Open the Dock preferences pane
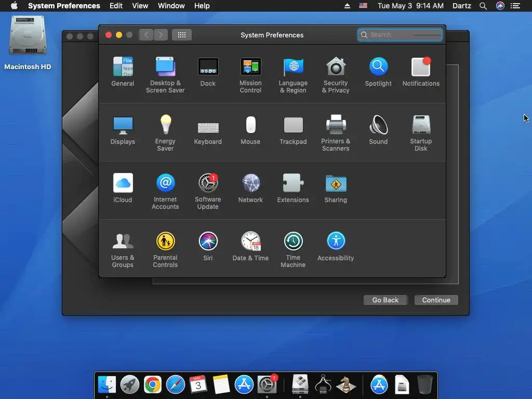 pyautogui.click(x=208, y=72)
